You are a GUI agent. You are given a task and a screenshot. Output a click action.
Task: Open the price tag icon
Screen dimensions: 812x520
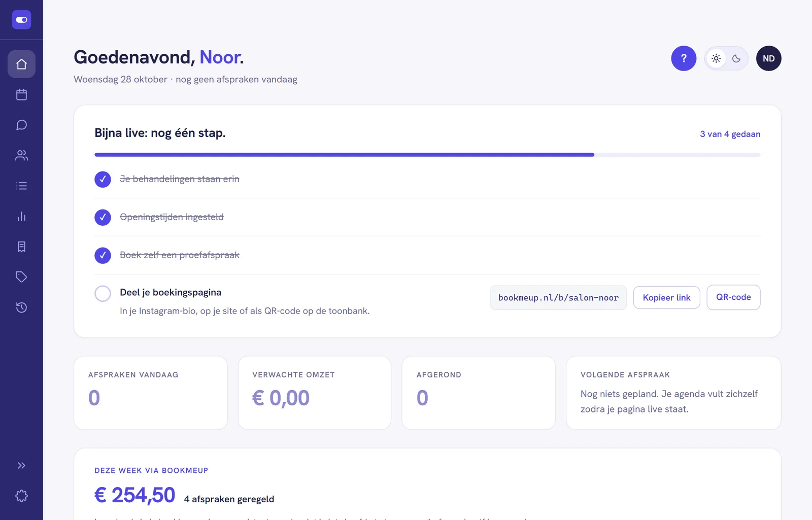click(21, 277)
